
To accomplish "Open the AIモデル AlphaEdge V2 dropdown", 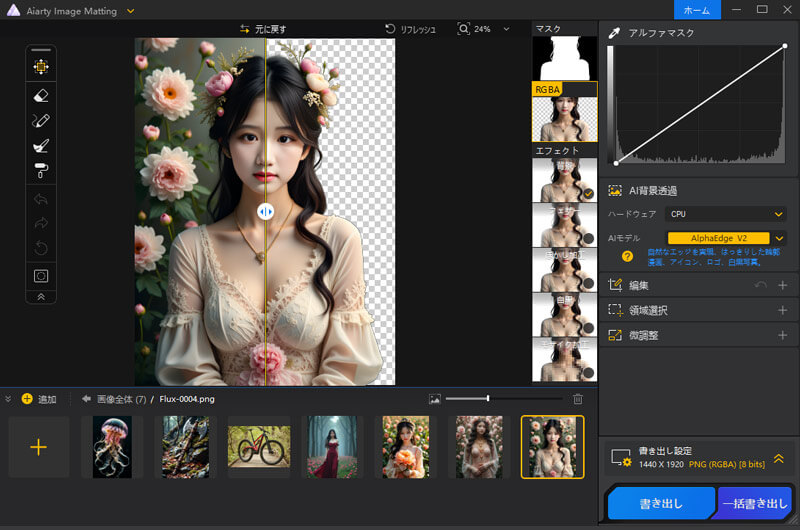I will coord(779,238).
